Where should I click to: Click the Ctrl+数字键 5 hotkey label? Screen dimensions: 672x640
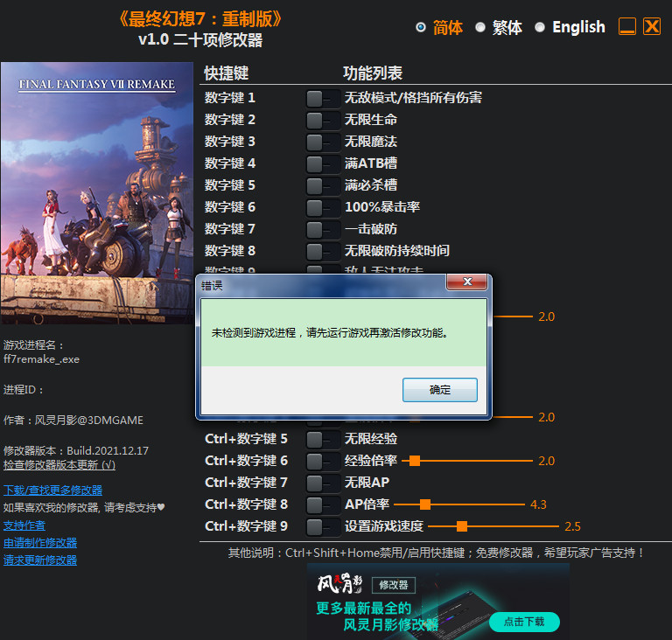click(x=246, y=439)
